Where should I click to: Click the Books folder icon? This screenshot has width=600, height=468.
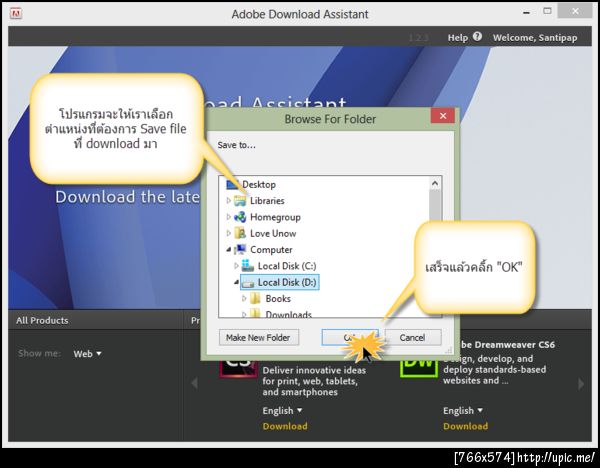tap(255, 298)
